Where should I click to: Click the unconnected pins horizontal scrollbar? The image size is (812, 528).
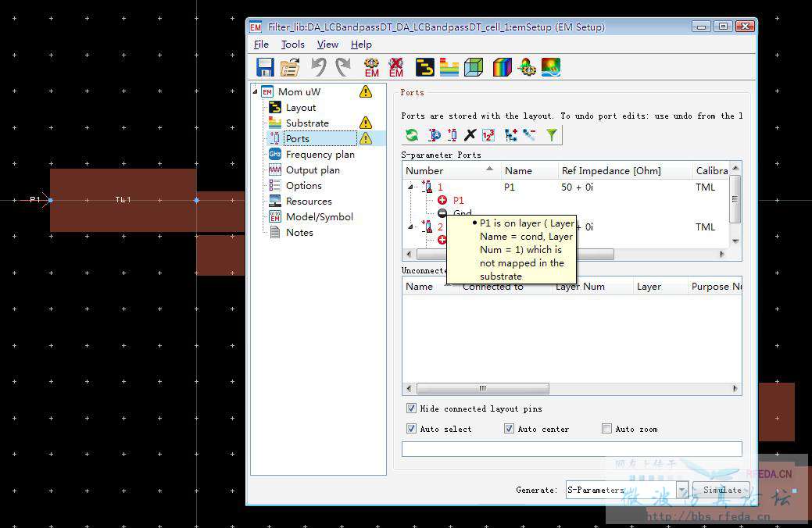(482, 388)
